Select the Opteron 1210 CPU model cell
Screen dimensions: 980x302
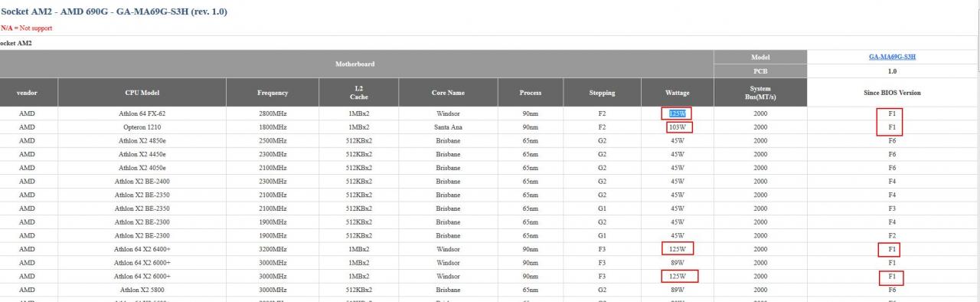[142, 127]
